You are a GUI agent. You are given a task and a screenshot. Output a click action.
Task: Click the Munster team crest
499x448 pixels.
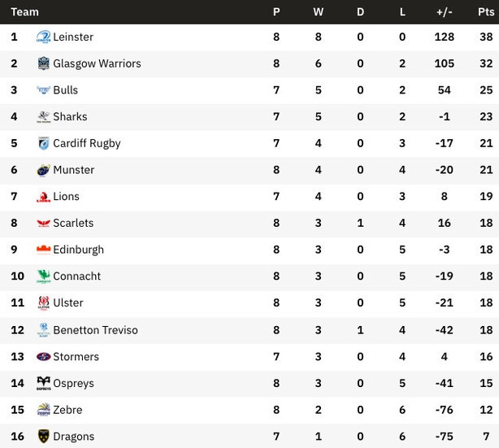[43, 170]
